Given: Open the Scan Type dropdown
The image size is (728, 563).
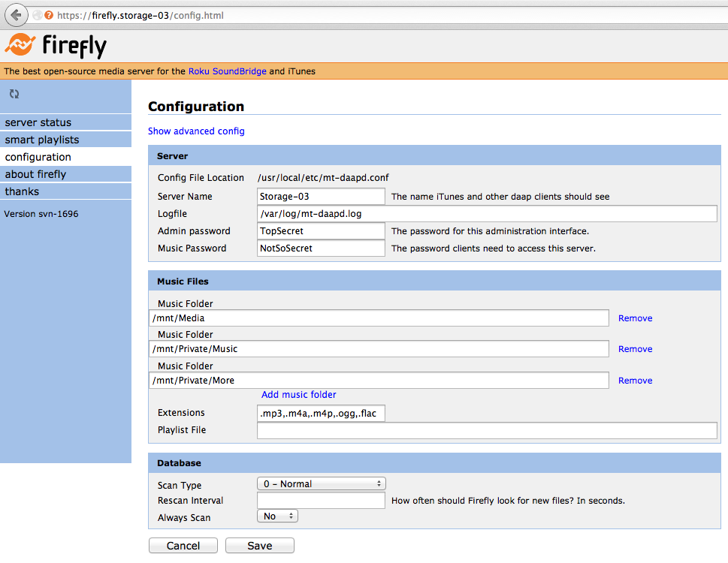Looking at the screenshot, I should (x=322, y=484).
